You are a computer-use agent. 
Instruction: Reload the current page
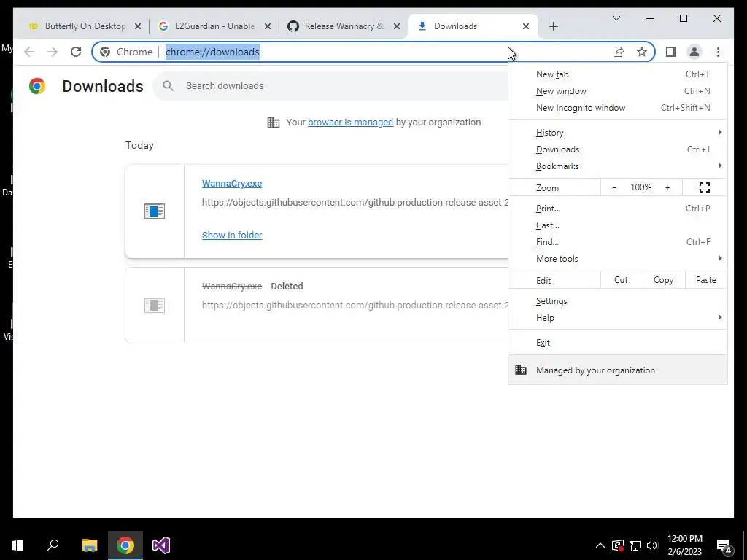point(76,52)
